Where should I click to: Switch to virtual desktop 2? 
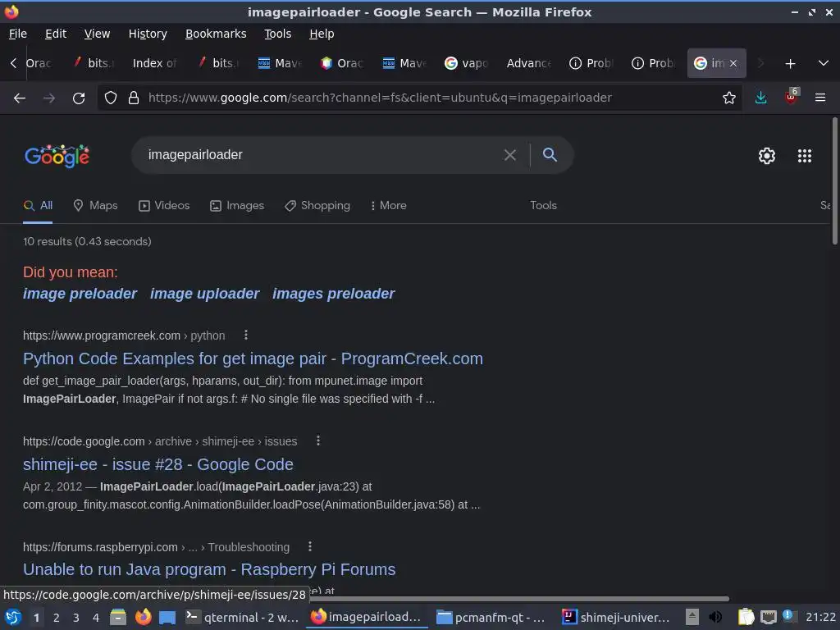coord(57,618)
